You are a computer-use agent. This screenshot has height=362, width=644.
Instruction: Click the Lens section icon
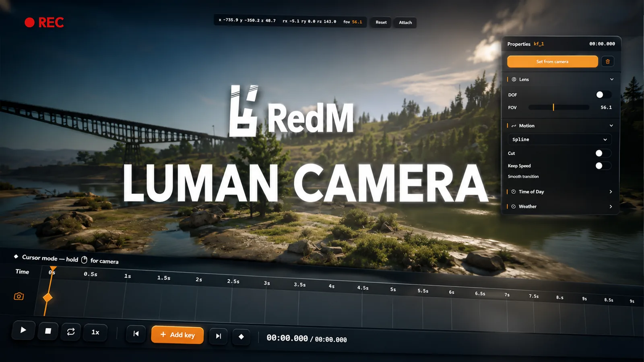pos(514,79)
